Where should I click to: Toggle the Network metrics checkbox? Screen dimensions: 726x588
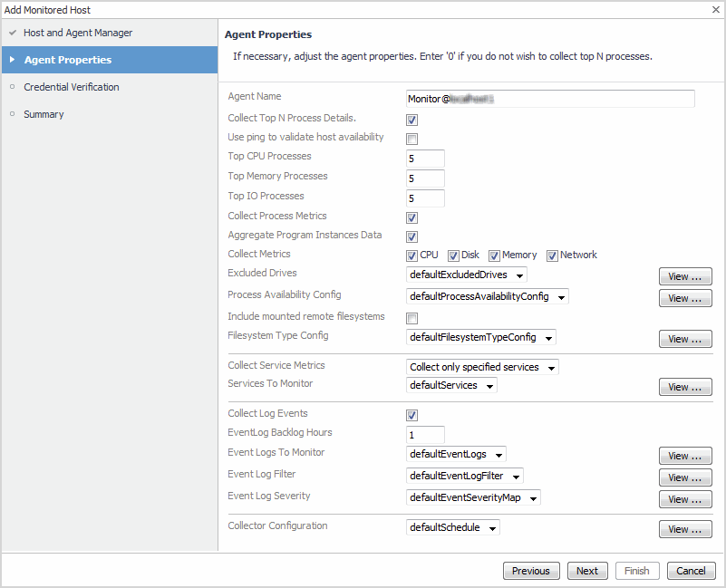[x=552, y=256]
